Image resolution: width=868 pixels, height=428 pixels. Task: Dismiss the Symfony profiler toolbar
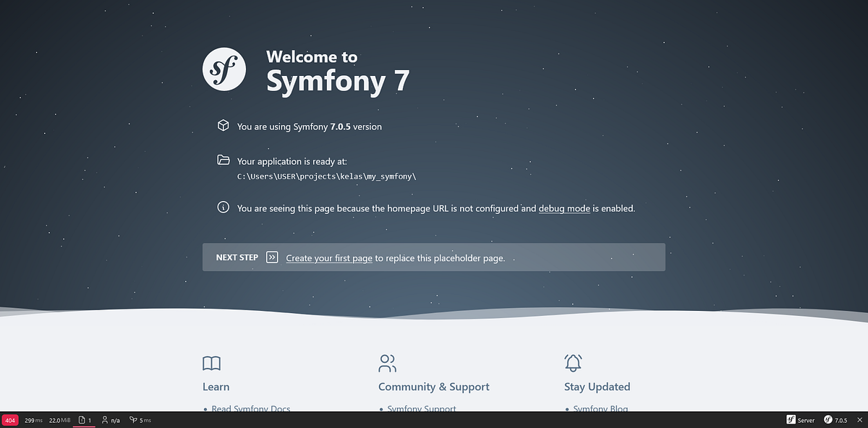(860, 419)
